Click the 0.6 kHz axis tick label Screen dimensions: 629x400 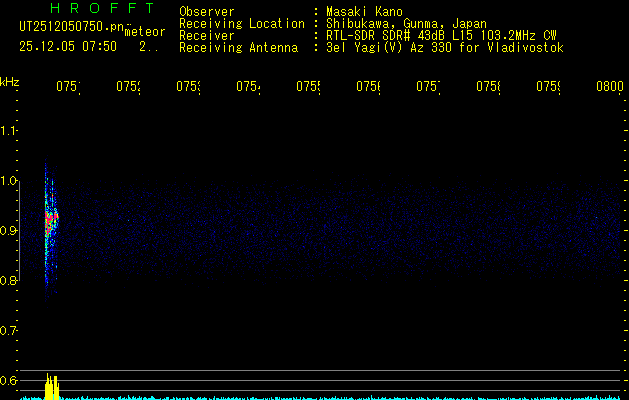tap(8, 380)
